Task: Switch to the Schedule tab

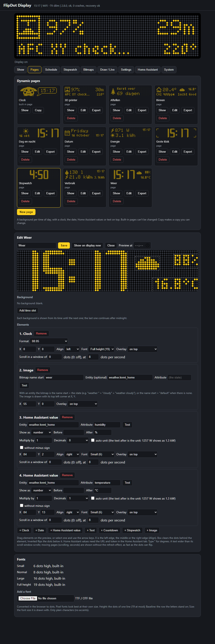Action: [51, 70]
